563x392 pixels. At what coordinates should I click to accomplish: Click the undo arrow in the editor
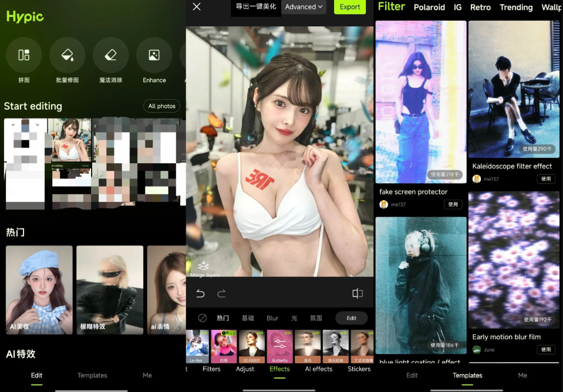pos(201,293)
